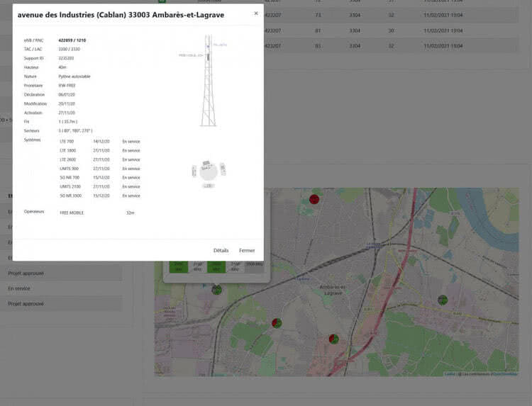Click the top-view antenna sector diagram
The width and height of the screenshot is (532, 406).
[208, 170]
